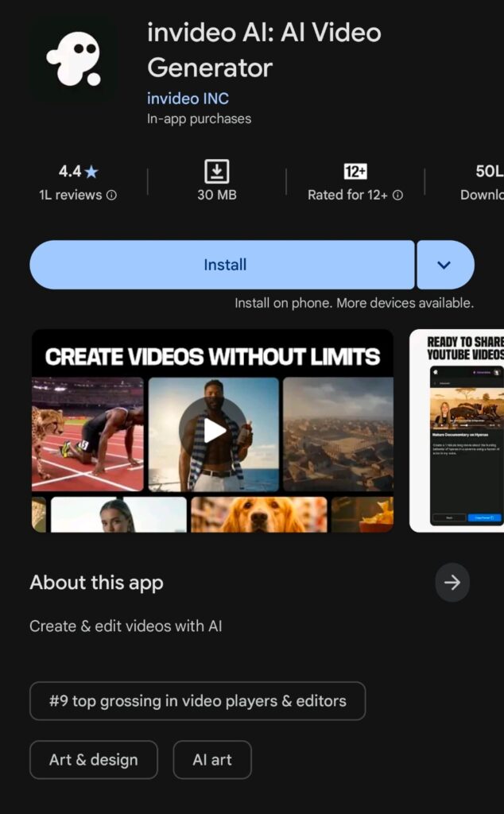Image resolution: width=504 pixels, height=814 pixels.
Task: Tap the invideo AI app logo
Action: point(73,59)
